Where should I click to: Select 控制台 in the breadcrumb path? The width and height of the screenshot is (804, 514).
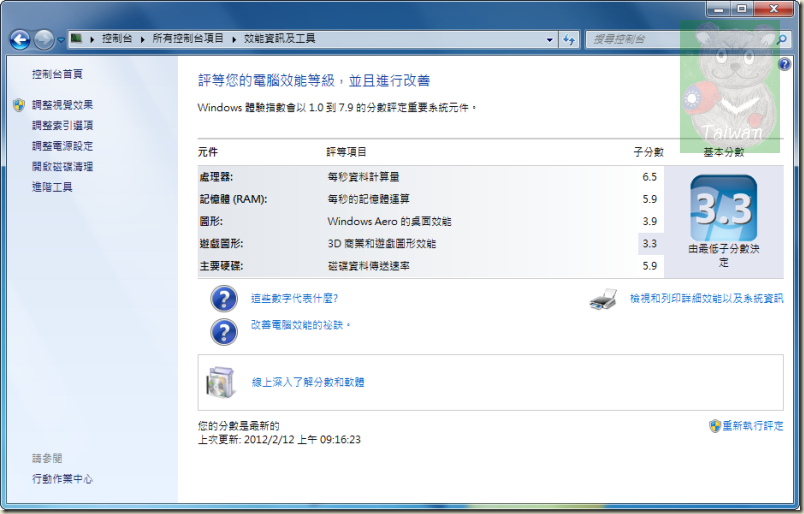(117, 38)
